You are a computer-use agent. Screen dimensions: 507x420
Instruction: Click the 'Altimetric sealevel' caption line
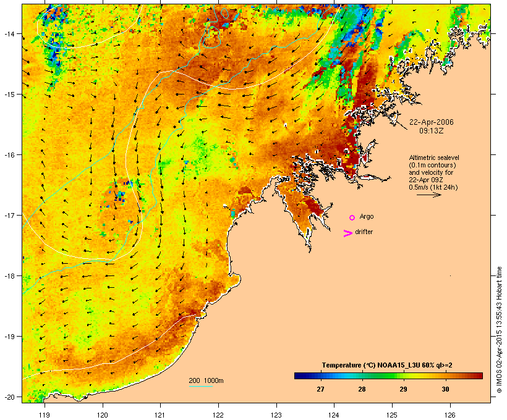434,157
